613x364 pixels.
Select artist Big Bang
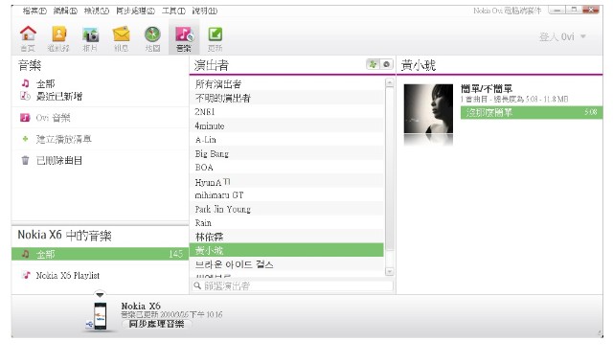tap(286, 153)
